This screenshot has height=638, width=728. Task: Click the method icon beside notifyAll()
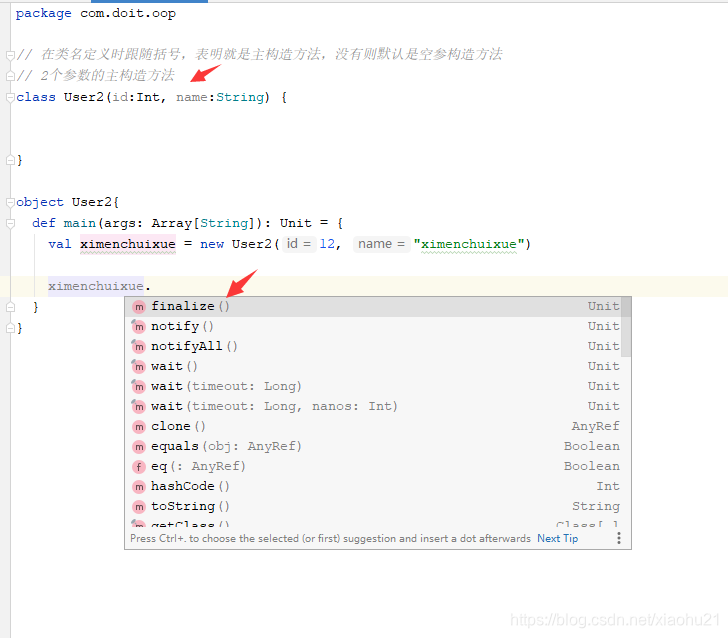tap(139, 347)
